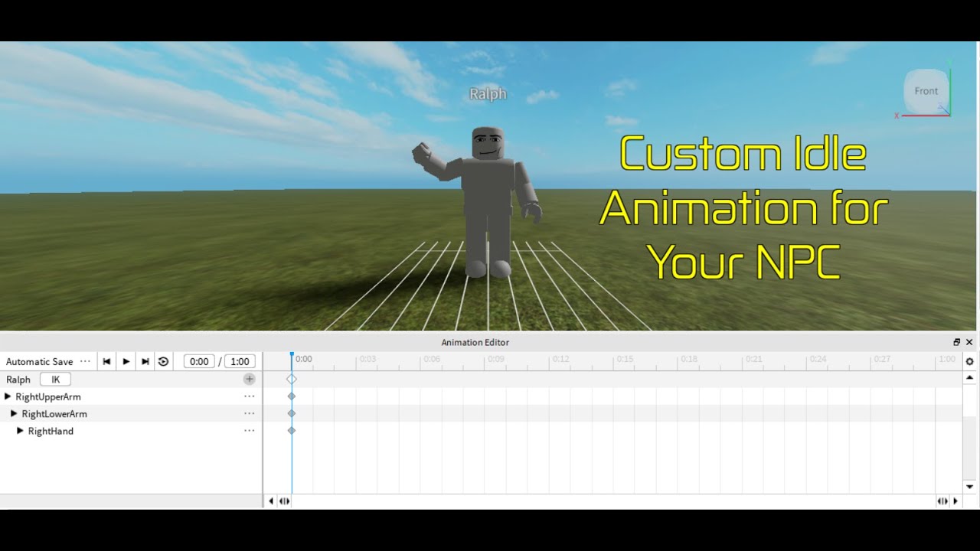Select the summary keyframe on Ralph row
Image resolution: width=980 pixels, height=551 pixels.
[292, 379]
